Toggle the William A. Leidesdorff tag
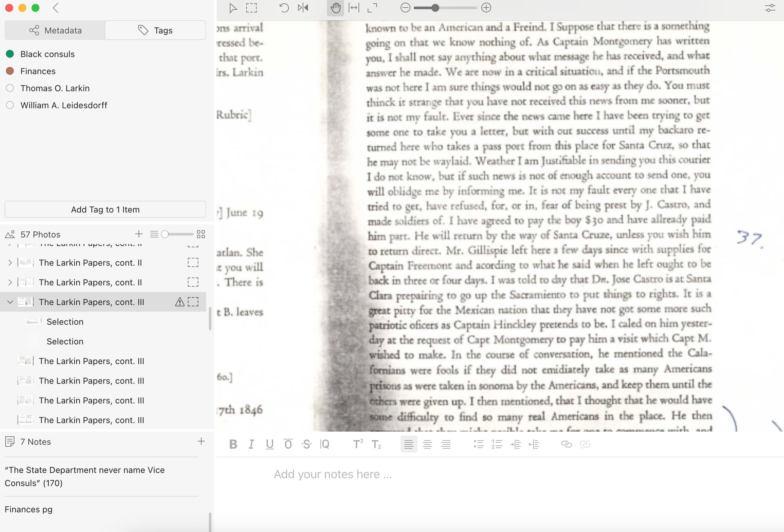Image resolution: width=784 pixels, height=532 pixels. (10, 105)
